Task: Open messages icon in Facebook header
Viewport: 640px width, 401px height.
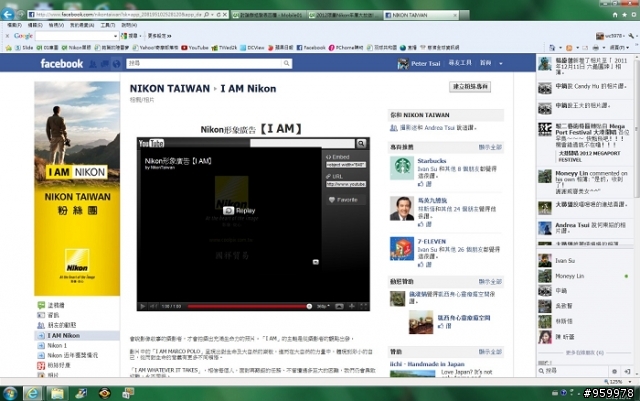Action: [x=105, y=64]
